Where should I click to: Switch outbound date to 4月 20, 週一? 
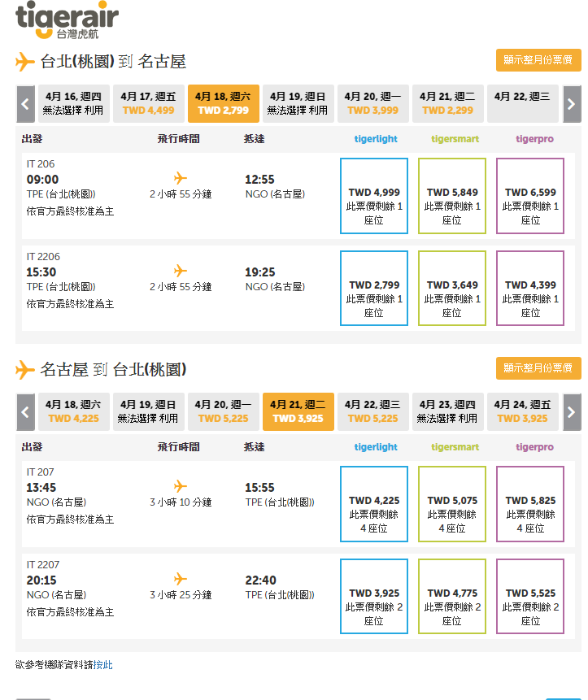[x=373, y=103]
